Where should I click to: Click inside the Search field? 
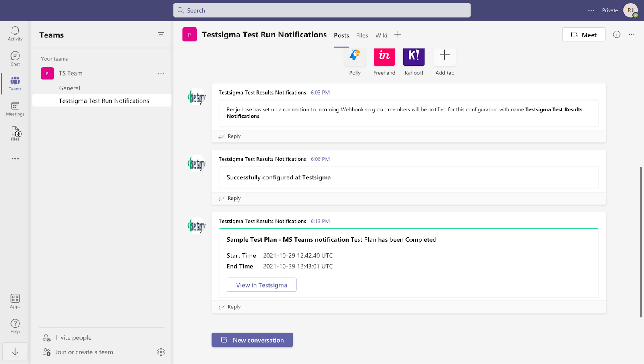click(321, 10)
